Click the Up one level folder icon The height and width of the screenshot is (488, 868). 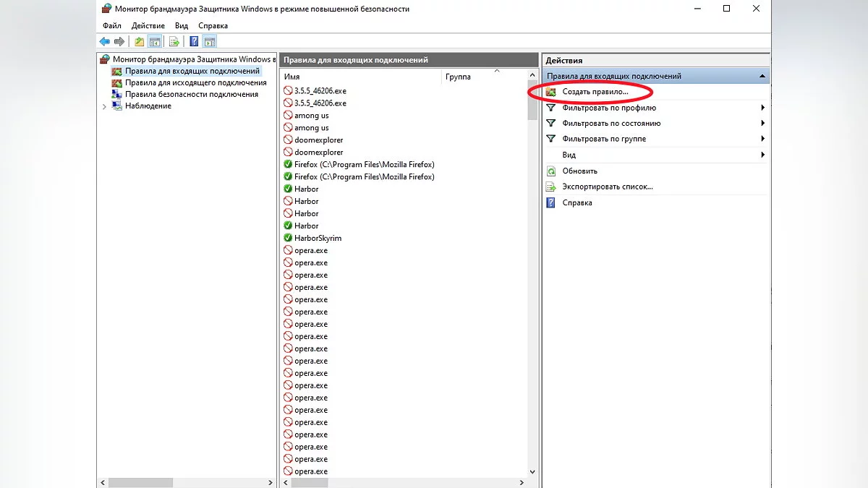click(139, 41)
